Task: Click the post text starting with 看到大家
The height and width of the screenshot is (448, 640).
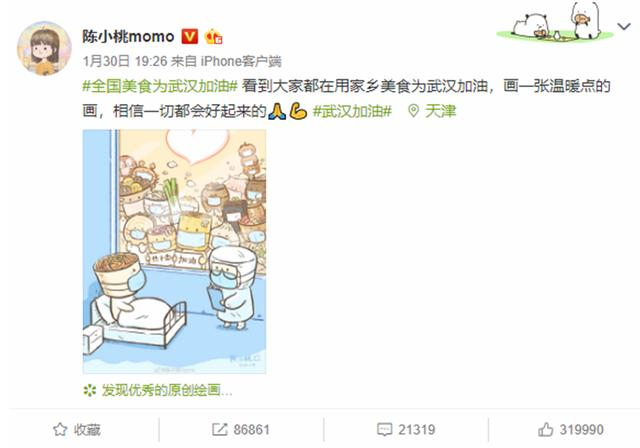Action: click(346, 98)
